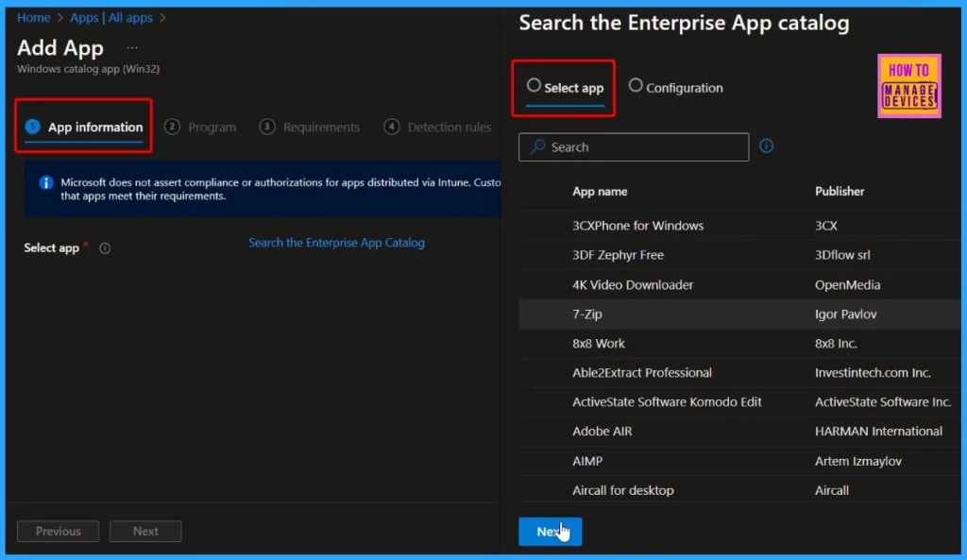This screenshot has height=560, width=967.
Task: Click publisher Investintech.com Inc. cell
Action: [873, 372]
